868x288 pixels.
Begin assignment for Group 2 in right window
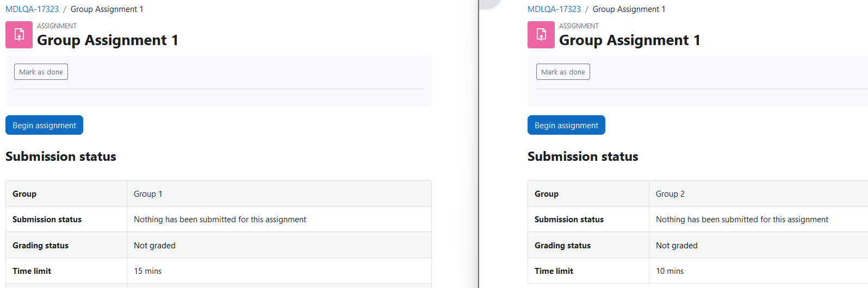point(566,125)
